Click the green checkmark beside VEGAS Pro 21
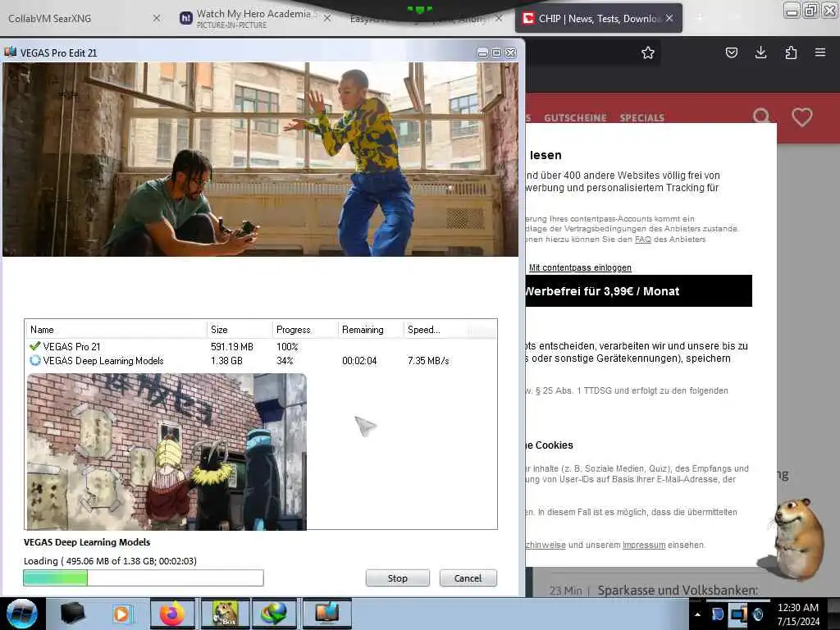Screen dimensions: 840x630 pos(35,346)
